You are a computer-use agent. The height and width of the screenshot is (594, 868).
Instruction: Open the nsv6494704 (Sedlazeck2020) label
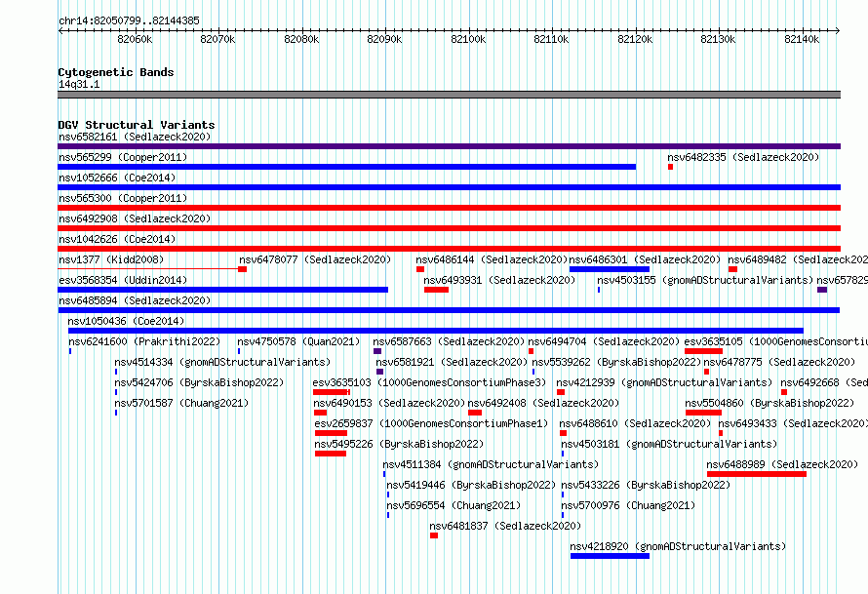[604, 341]
